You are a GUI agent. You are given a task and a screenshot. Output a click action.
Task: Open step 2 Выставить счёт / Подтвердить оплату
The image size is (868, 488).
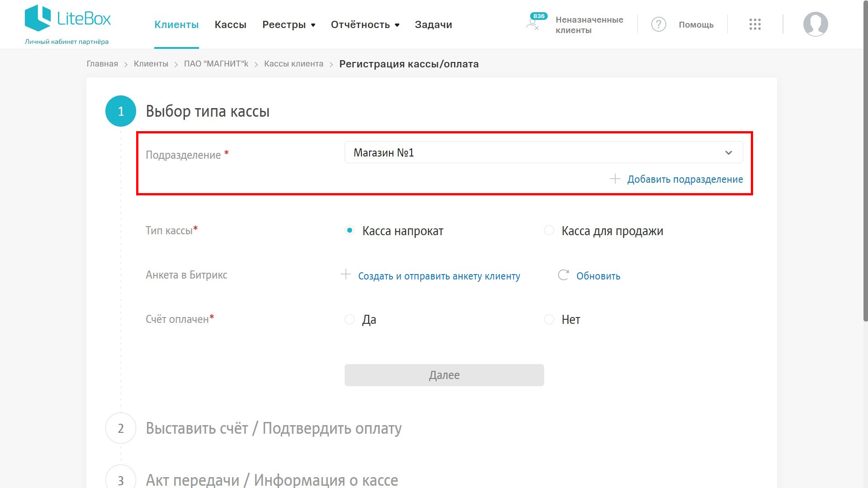pos(274,428)
